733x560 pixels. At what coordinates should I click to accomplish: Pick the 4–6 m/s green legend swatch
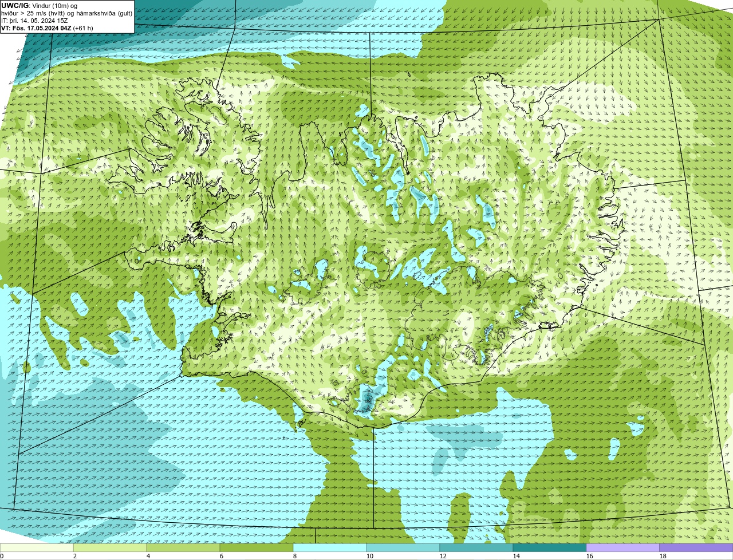[x=183, y=547]
